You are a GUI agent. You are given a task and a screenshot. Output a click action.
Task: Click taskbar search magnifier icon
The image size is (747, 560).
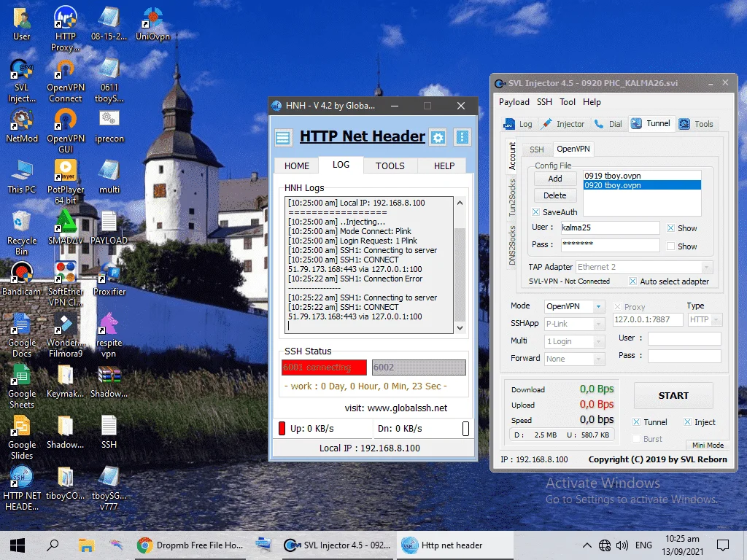[53, 545]
